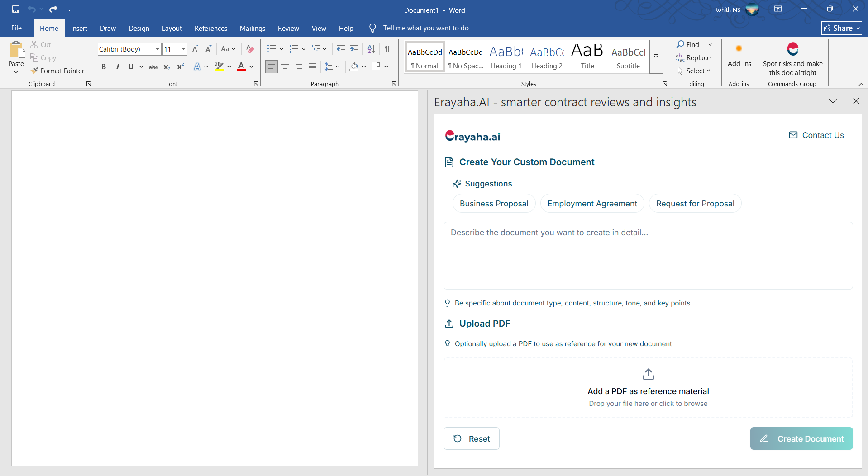Image resolution: width=868 pixels, height=476 pixels.
Task: Open the File menu
Action: pos(16,28)
